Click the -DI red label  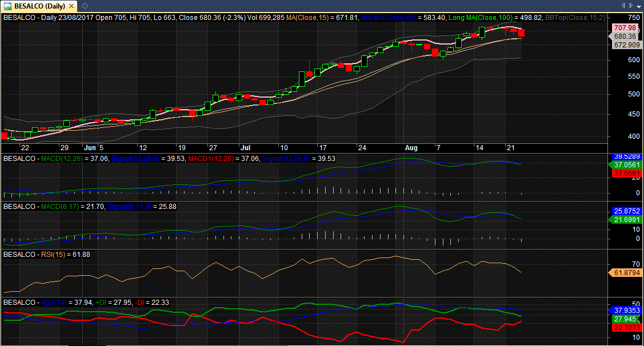click(140, 303)
